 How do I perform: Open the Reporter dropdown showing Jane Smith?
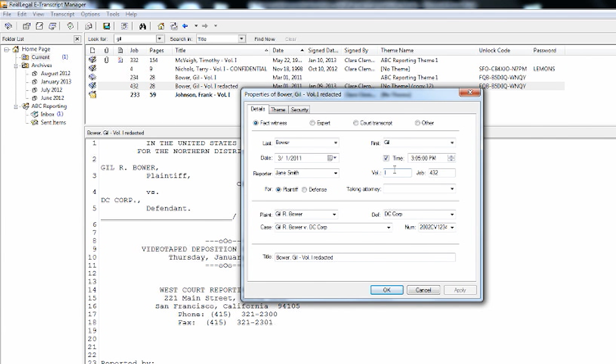(x=335, y=173)
